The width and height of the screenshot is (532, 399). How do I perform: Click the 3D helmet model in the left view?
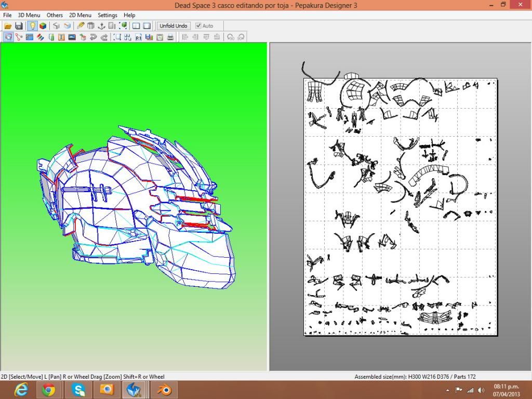pos(136,207)
